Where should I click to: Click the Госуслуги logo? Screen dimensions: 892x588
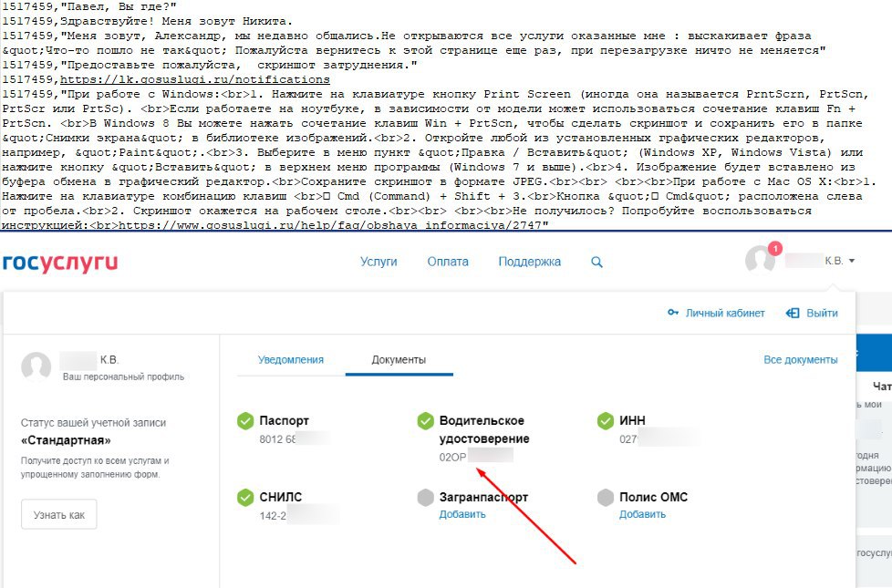click(x=59, y=263)
